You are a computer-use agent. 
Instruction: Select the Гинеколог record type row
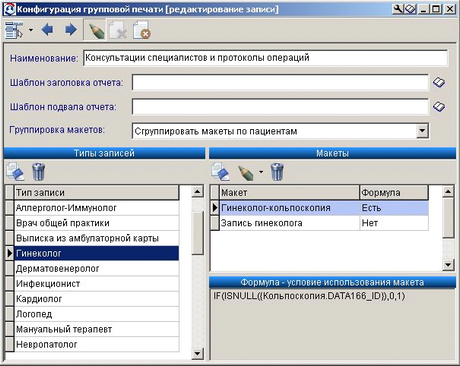[x=97, y=253]
